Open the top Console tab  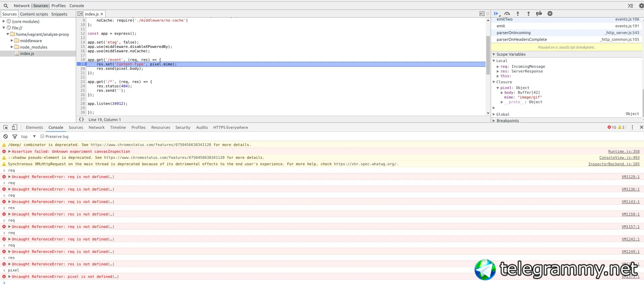click(77, 6)
